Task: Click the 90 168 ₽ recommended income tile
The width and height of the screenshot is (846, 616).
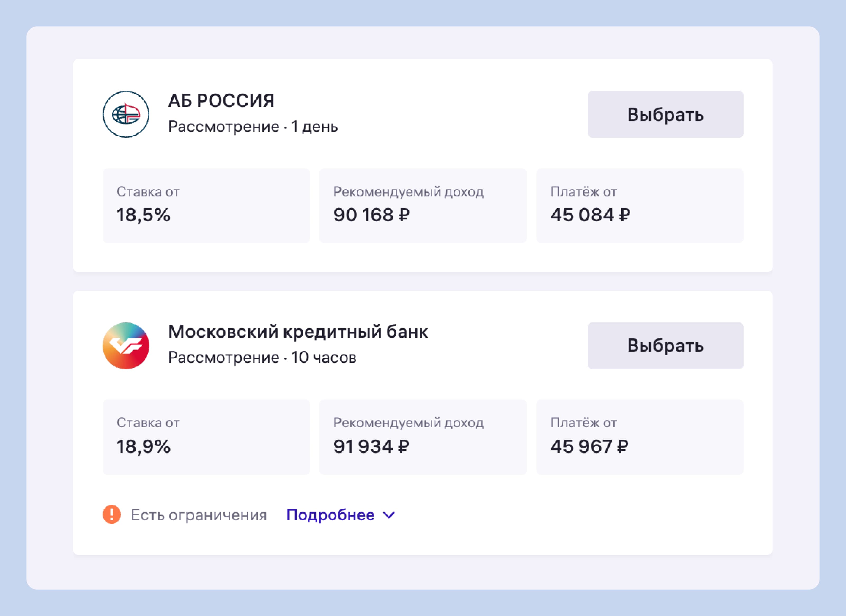Action: (x=423, y=206)
